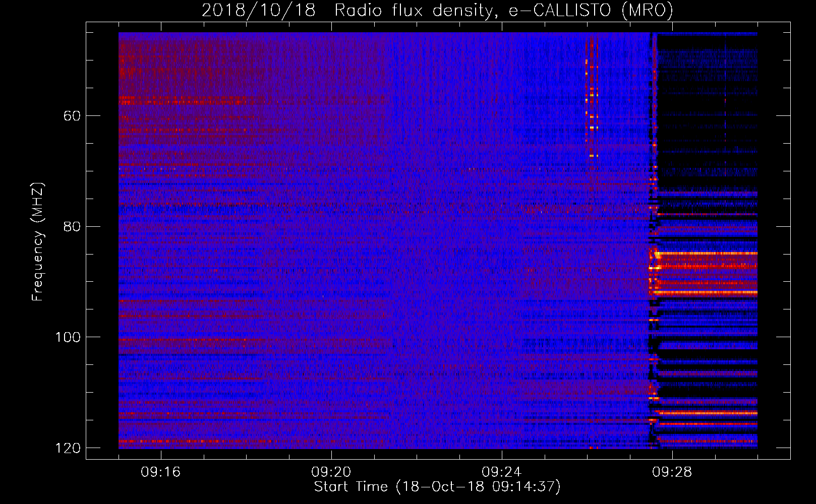Click the '100' frequency tick label

68,337
